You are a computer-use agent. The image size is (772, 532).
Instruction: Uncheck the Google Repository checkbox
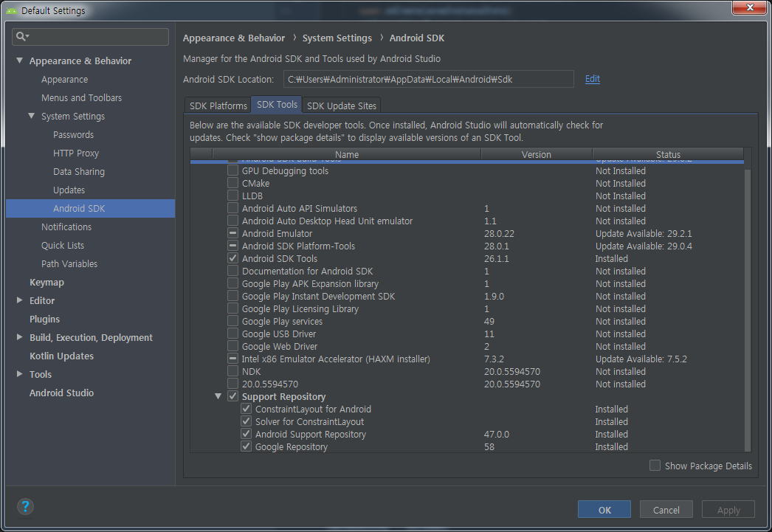click(x=247, y=446)
